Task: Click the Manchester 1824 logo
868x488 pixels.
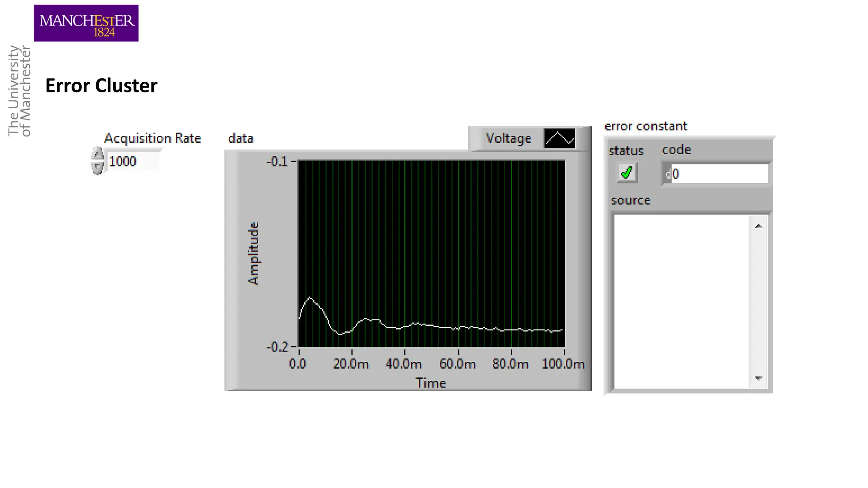Action: pyautogui.click(x=86, y=23)
